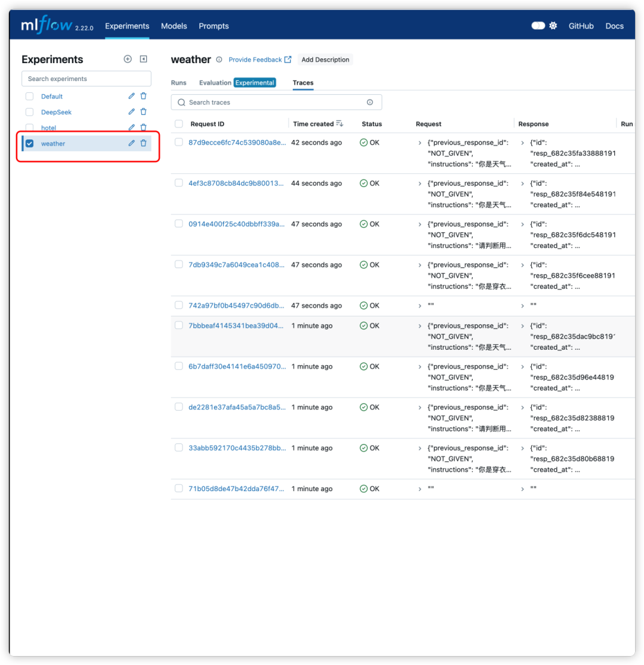Click the mlflow logo
644x665 pixels.
47,25
